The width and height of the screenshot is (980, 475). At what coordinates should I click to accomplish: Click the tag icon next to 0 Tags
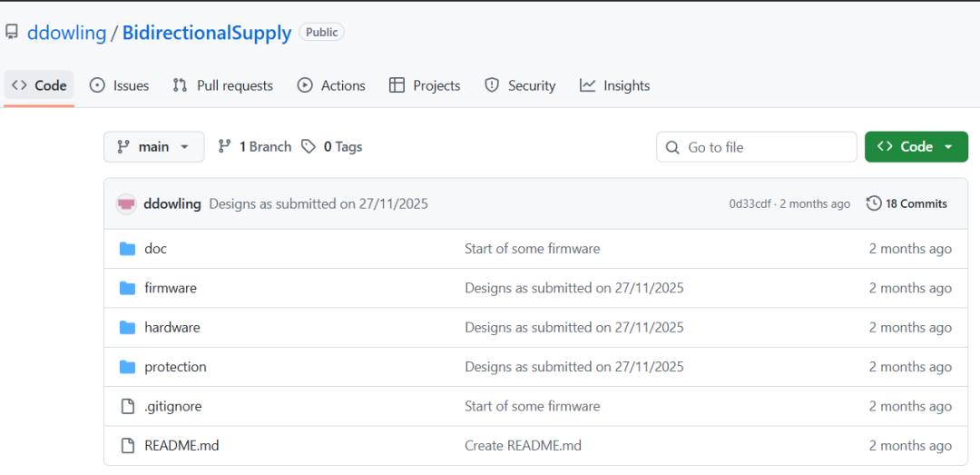(309, 147)
